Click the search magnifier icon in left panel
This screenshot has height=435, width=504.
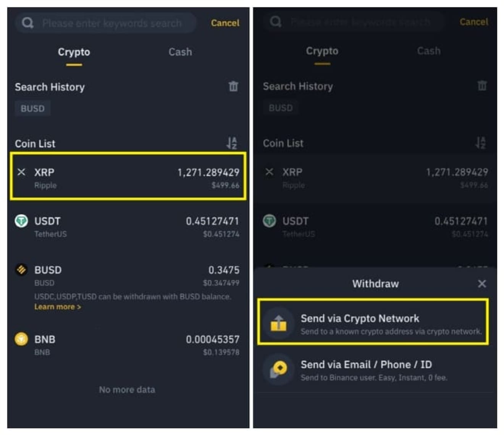pos(27,23)
